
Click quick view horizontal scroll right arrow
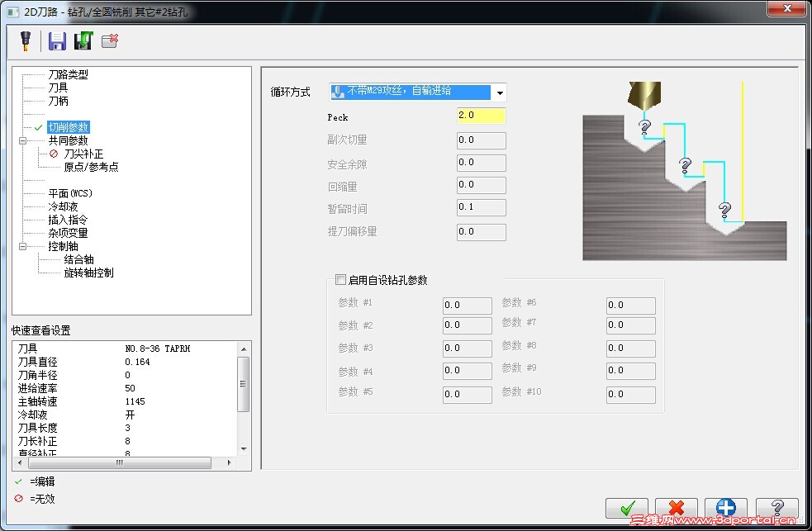[229, 462]
